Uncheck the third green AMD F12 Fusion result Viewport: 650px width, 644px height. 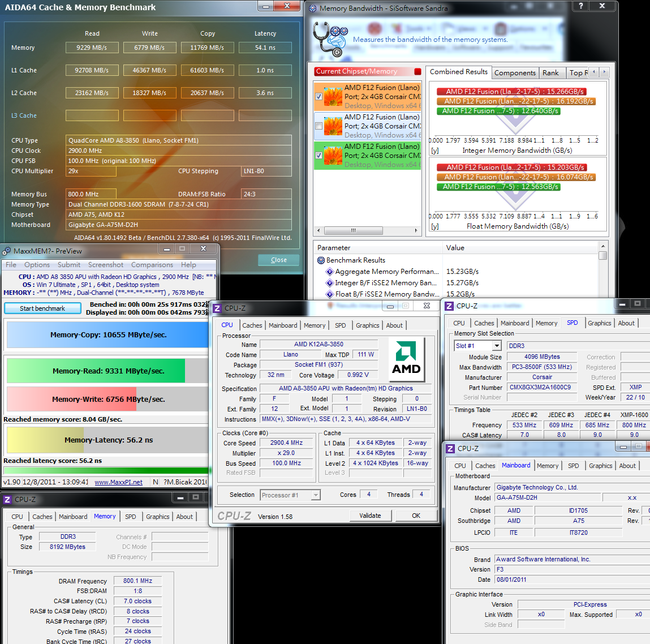(x=319, y=156)
